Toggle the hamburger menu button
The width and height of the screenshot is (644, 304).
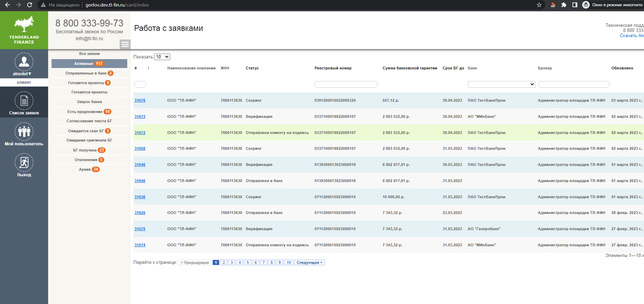(x=125, y=44)
